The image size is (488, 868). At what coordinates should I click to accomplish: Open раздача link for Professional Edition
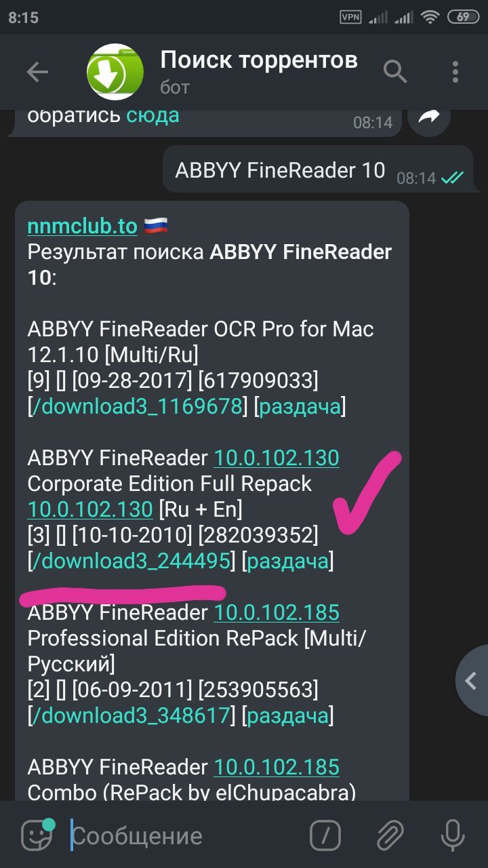288,716
